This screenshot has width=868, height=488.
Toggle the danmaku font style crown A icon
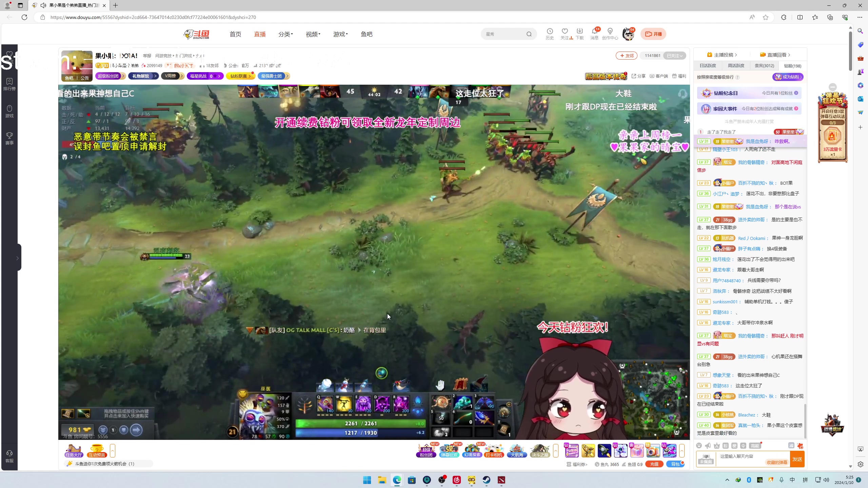[x=716, y=445]
